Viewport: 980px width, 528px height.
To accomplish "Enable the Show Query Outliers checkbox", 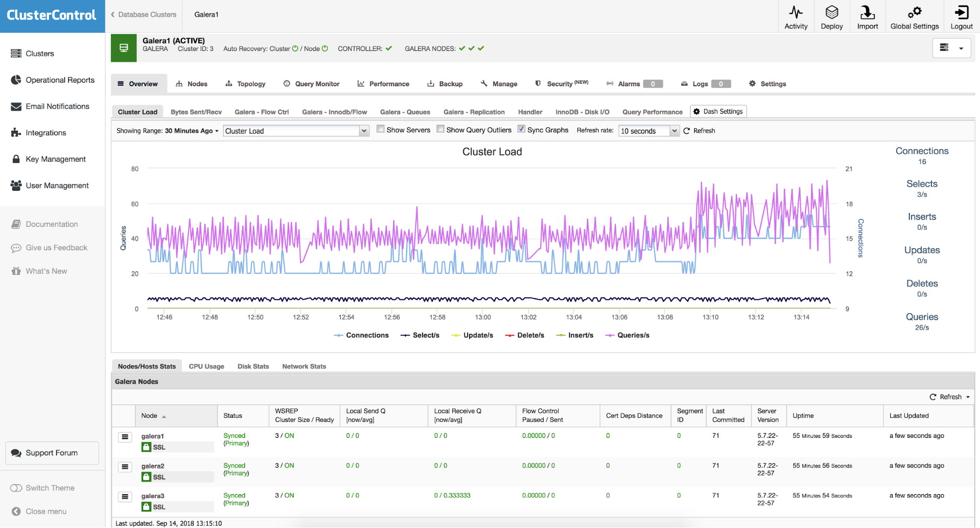I will tap(440, 129).
